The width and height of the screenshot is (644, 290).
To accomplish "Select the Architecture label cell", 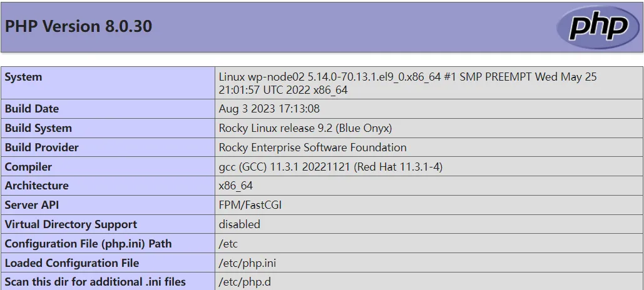I will click(36, 186).
